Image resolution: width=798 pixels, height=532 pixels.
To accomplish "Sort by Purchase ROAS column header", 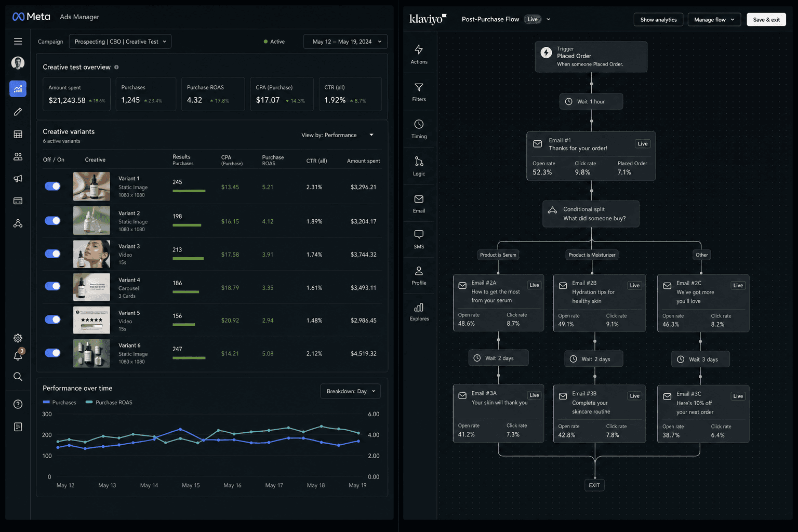I will point(273,160).
